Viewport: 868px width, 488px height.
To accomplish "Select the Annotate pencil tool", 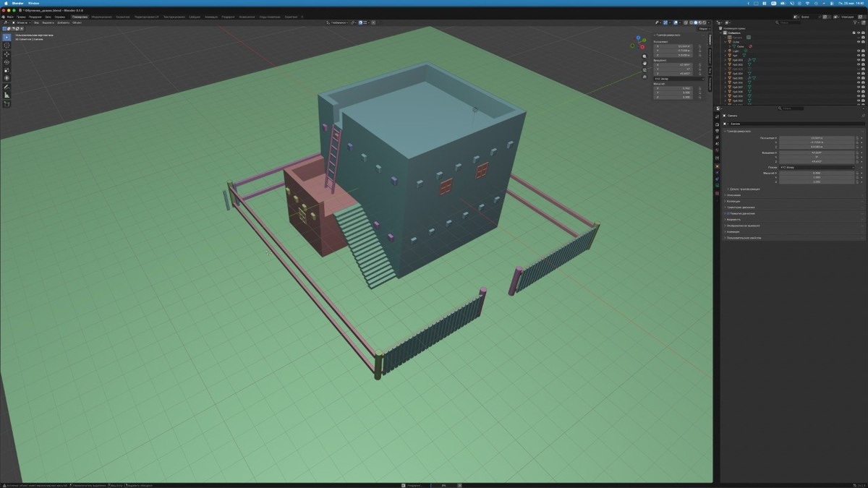I will pos(7,87).
